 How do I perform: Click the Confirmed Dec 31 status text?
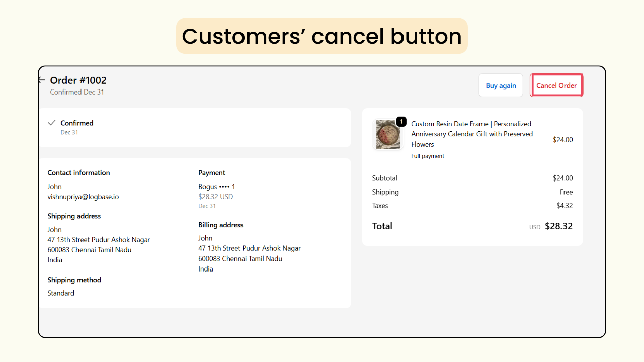77,92
